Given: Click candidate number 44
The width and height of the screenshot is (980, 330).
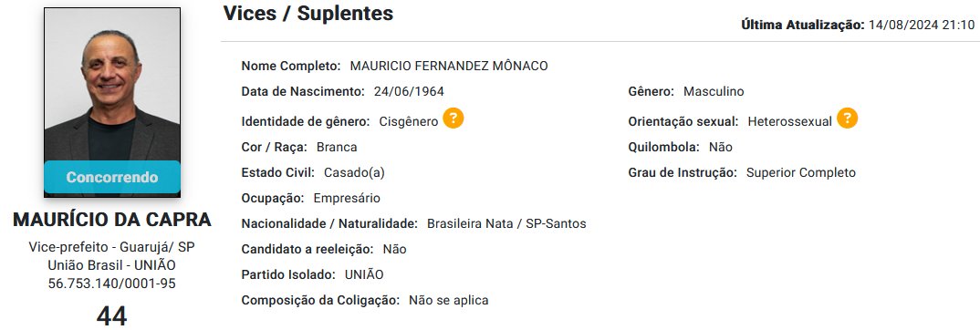Looking at the screenshot, I should [112, 315].
